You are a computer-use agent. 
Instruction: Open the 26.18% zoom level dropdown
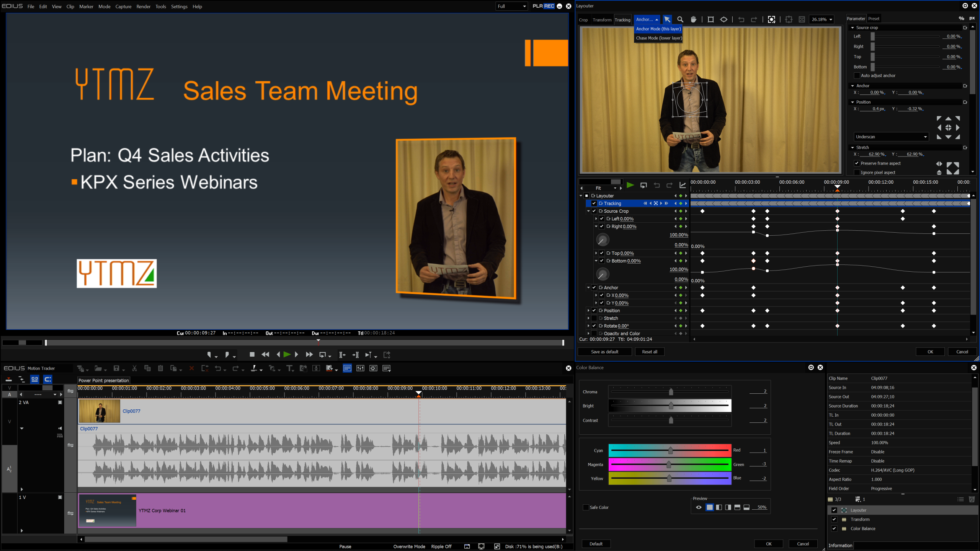[x=822, y=20]
